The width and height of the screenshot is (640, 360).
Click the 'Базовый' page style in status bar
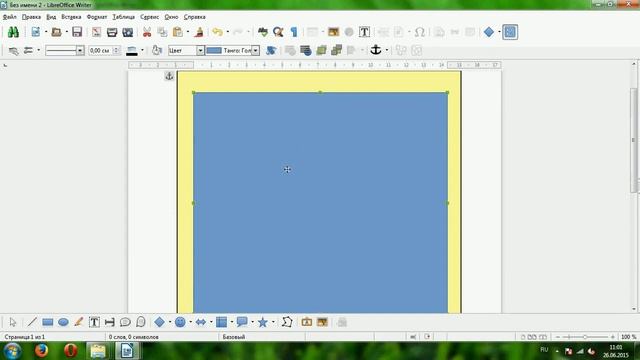[x=234, y=337]
